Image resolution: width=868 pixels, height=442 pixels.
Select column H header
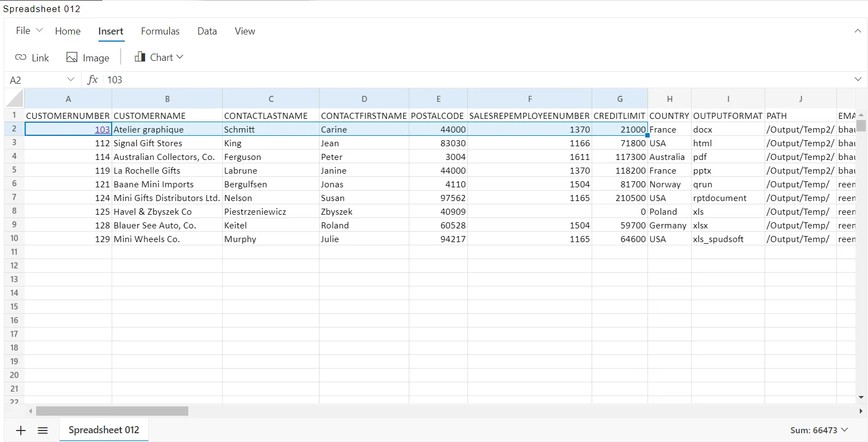tap(669, 99)
